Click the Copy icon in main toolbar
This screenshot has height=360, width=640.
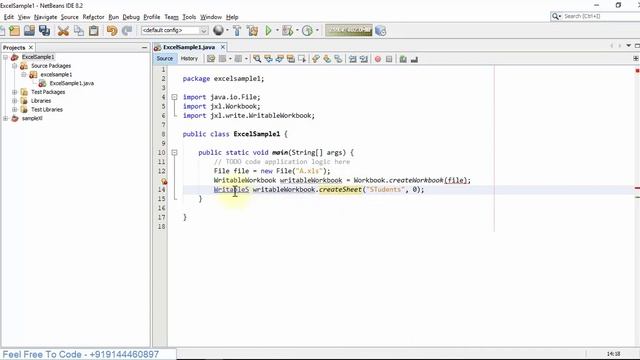click(x=79, y=31)
